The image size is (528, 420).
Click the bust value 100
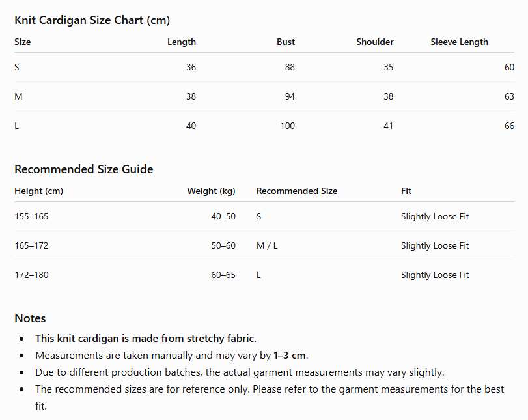[x=287, y=126]
